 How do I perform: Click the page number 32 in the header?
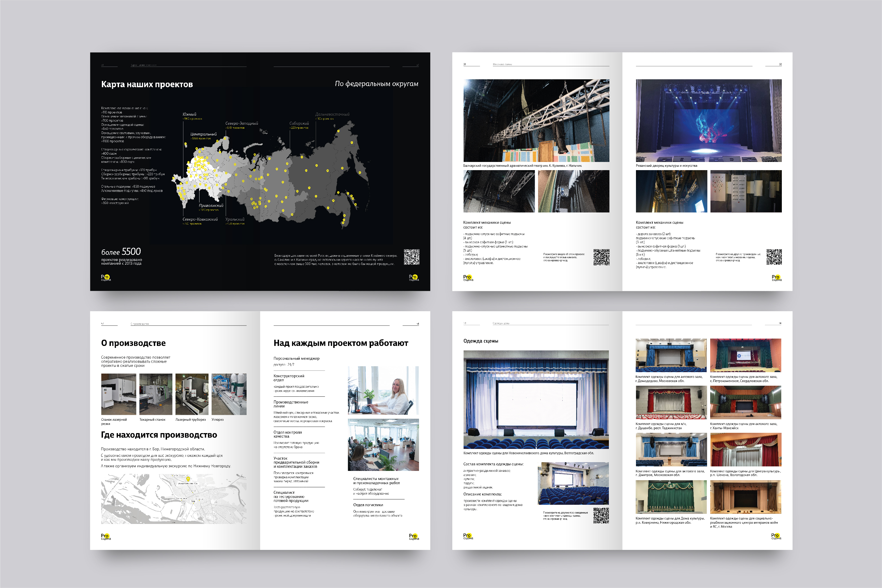pyautogui.click(x=780, y=64)
